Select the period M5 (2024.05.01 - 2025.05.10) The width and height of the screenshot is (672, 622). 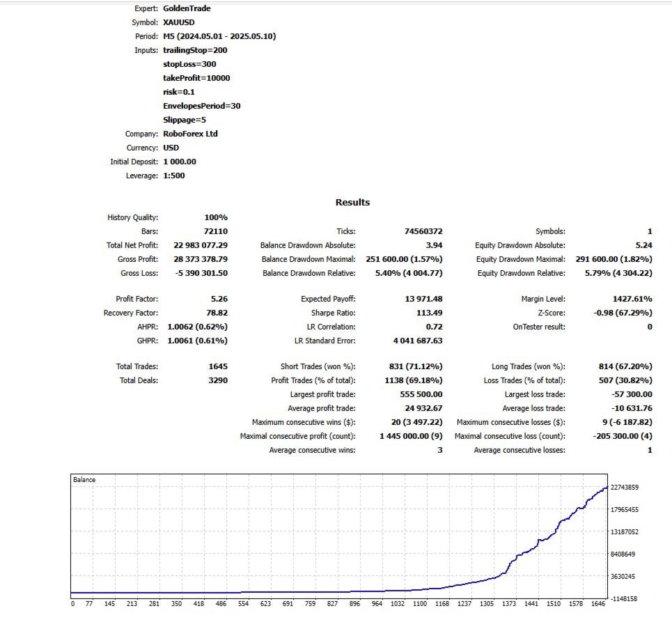click(219, 36)
